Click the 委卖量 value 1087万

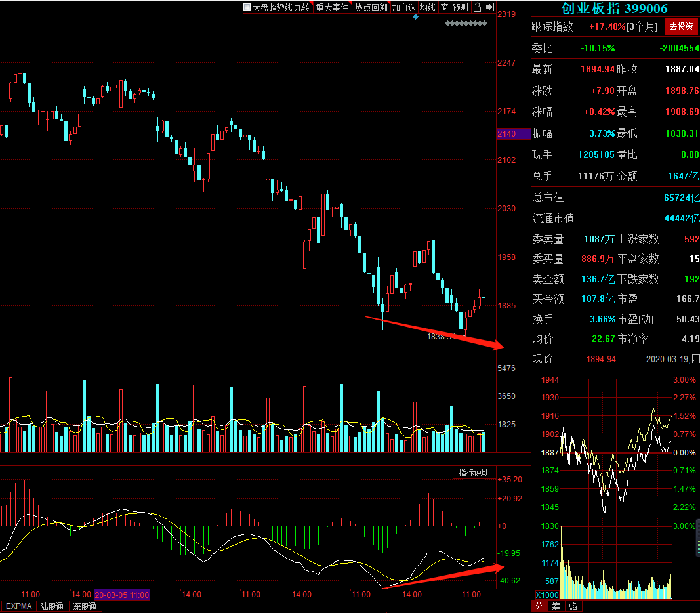[599, 239]
